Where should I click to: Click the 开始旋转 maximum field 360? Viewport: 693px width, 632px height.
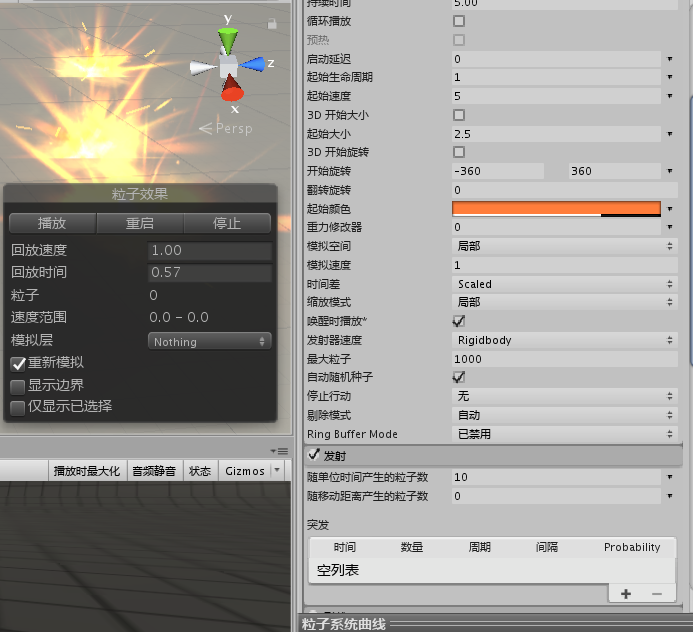click(x=615, y=171)
